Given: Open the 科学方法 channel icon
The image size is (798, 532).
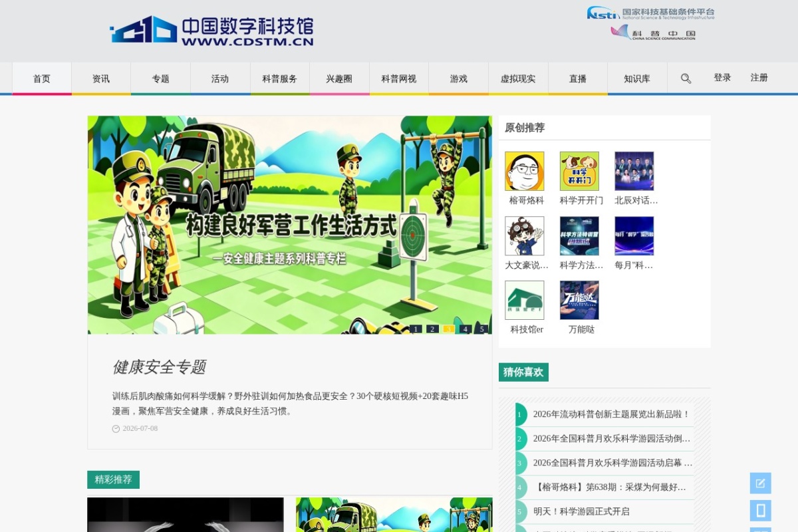Looking at the screenshot, I should 579,235.
